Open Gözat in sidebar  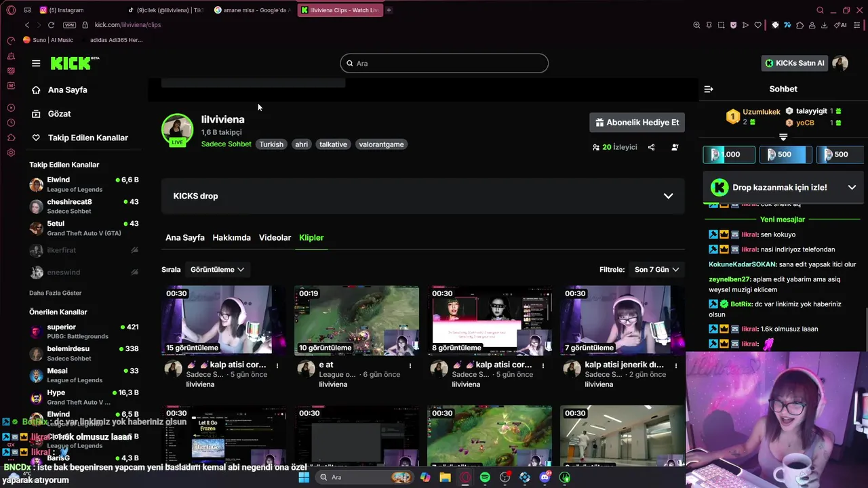click(x=60, y=114)
